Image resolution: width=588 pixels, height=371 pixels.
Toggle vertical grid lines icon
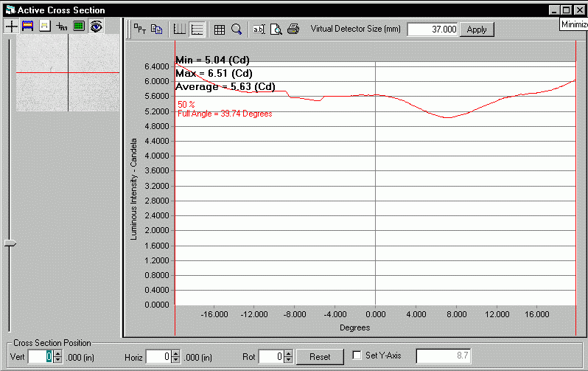point(179,29)
